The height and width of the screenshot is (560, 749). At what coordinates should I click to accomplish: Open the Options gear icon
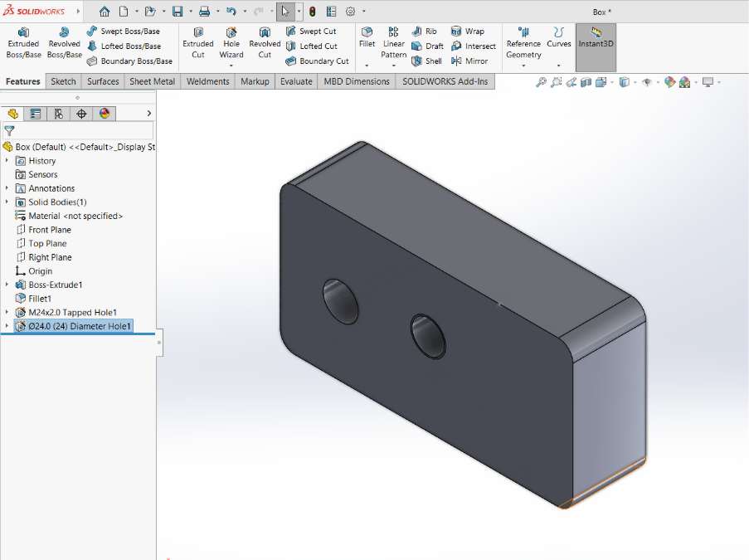point(350,12)
